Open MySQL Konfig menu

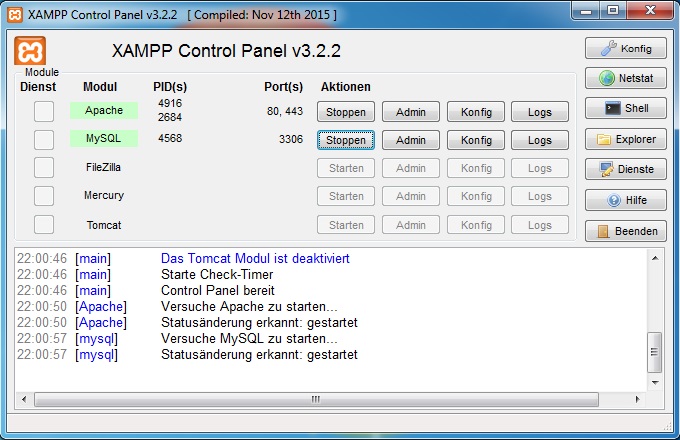(x=476, y=140)
